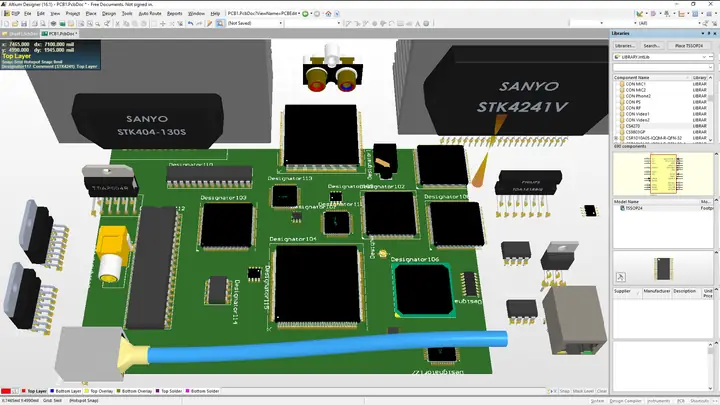Click the Place TSSOP24 button

pyautogui.click(x=689, y=46)
